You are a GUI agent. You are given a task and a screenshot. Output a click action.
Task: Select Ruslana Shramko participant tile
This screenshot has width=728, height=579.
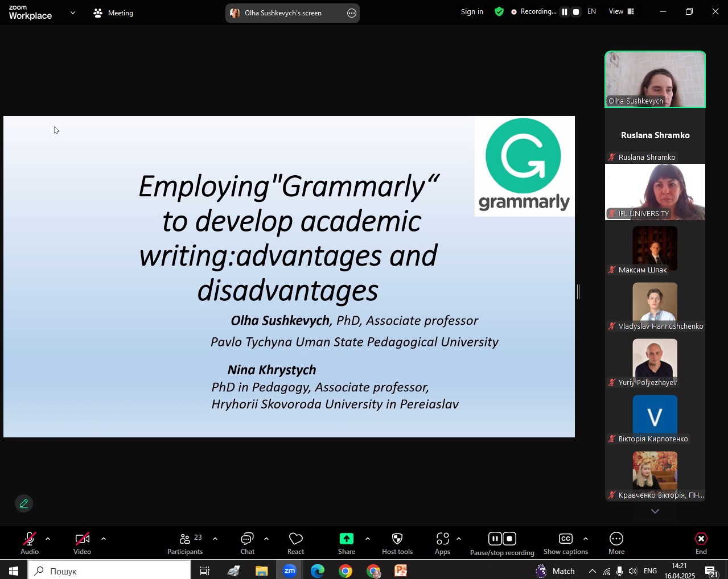point(655,135)
